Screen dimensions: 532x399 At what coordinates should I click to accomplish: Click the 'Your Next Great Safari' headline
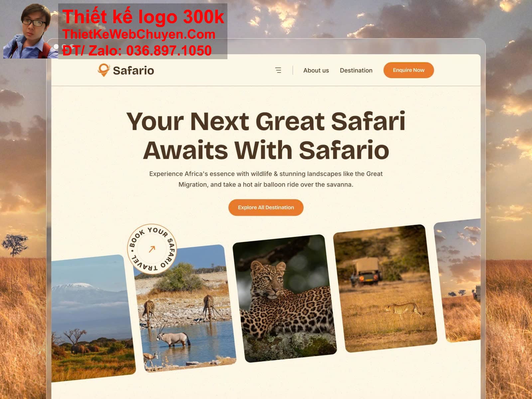pos(266,121)
